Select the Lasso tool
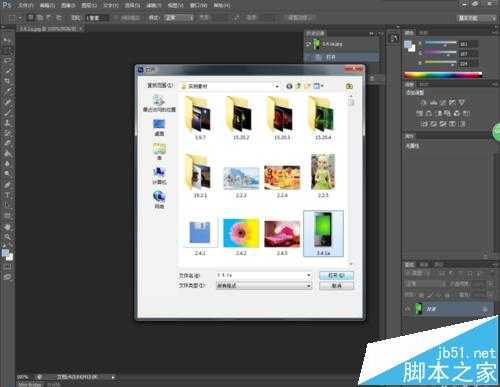This screenshot has width=500, height=387. pos(7,61)
